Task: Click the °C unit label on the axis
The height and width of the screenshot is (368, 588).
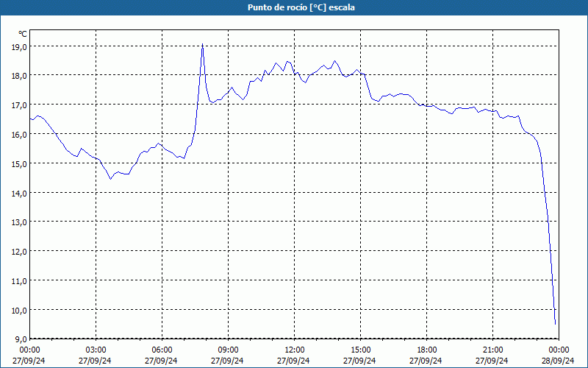Action: (23, 34)
